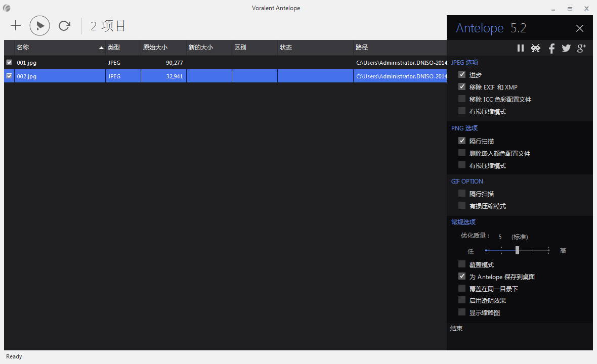This screenshot has height=364, width=597.
Task: Enable 显示缩略图 checkbox
Action: tap(462, 312)
